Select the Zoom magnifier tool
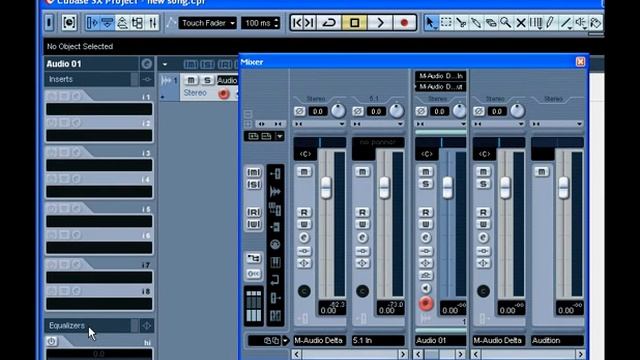 [506, 23]
